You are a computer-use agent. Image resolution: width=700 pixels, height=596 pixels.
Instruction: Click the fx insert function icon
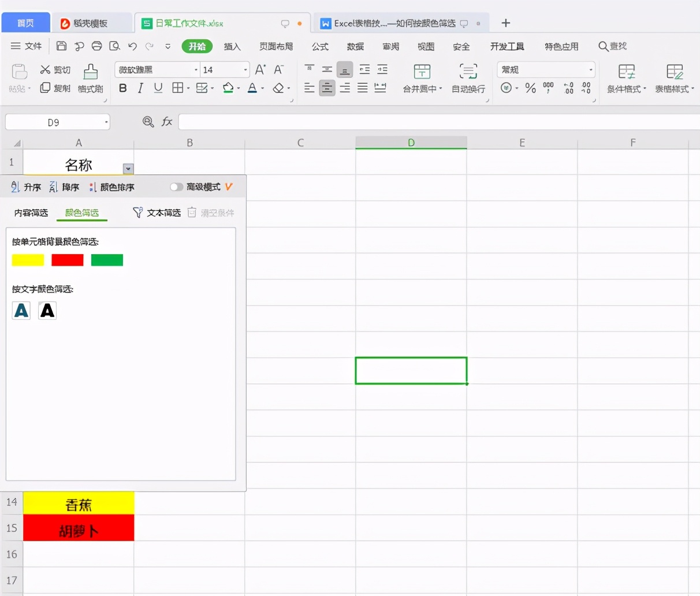[167, 122]
